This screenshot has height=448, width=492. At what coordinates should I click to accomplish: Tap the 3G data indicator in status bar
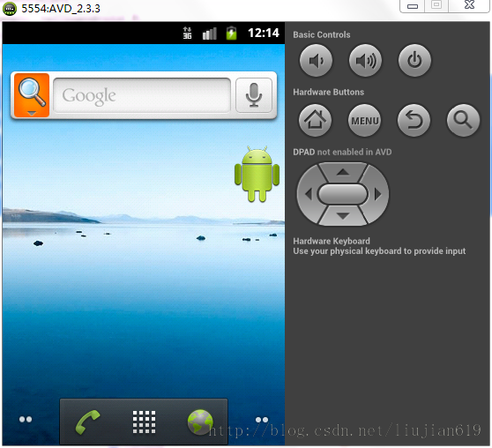pos(187,33)
